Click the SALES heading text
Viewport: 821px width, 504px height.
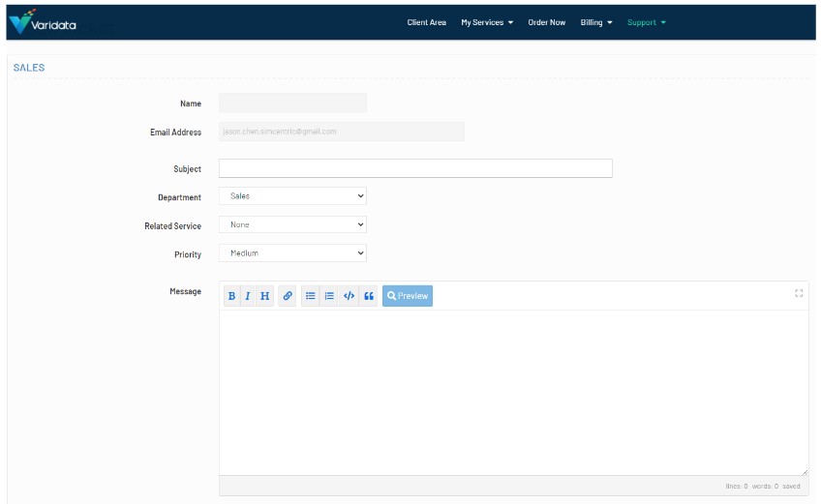29,68
